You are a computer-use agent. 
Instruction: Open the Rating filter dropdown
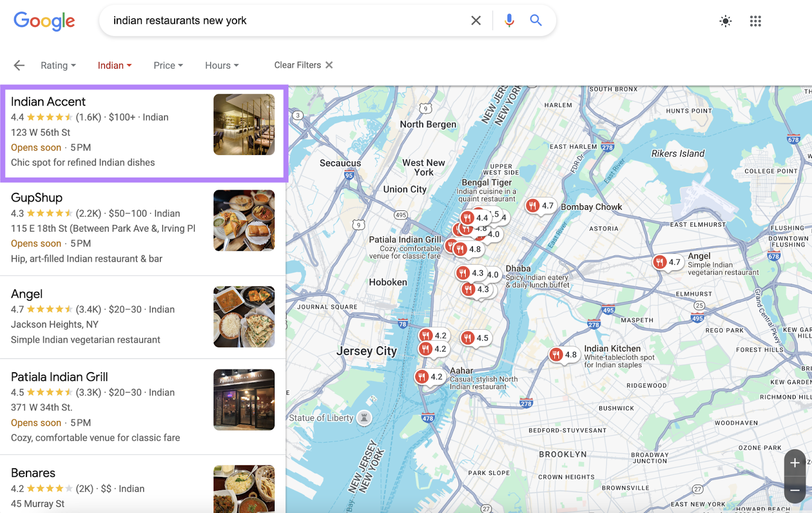coord(57,65)
